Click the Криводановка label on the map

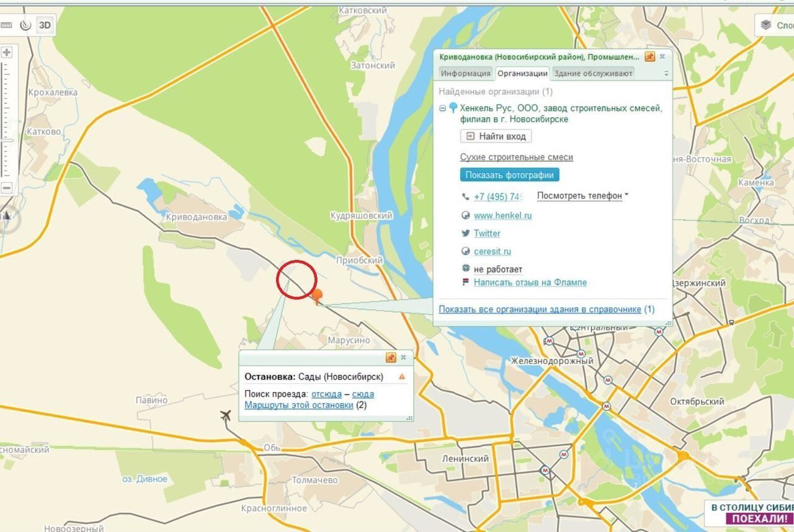click(197, 217)
